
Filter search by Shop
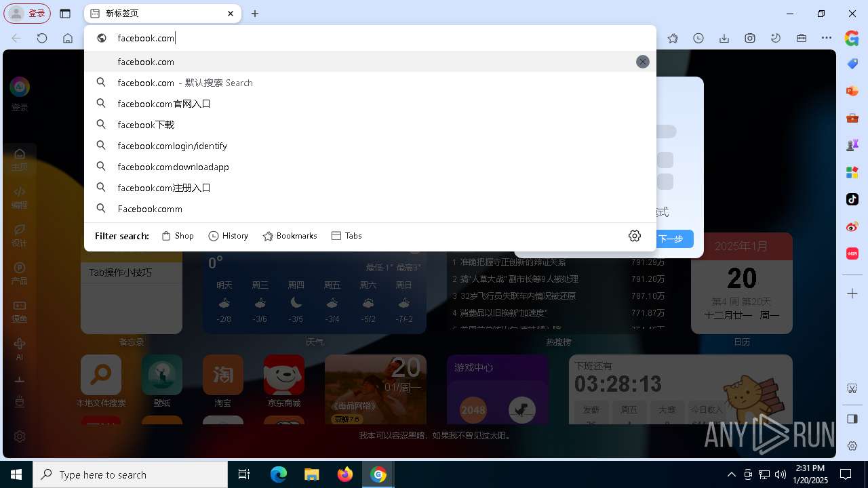point(178,236)
